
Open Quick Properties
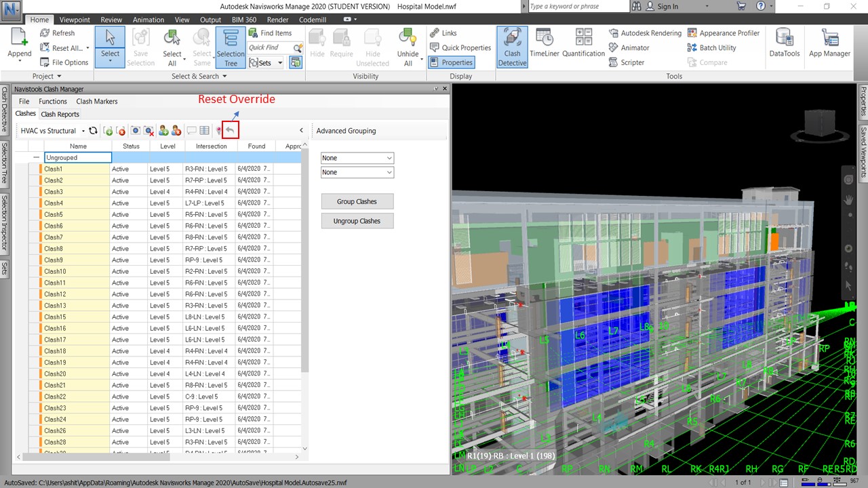pos(460,47)
